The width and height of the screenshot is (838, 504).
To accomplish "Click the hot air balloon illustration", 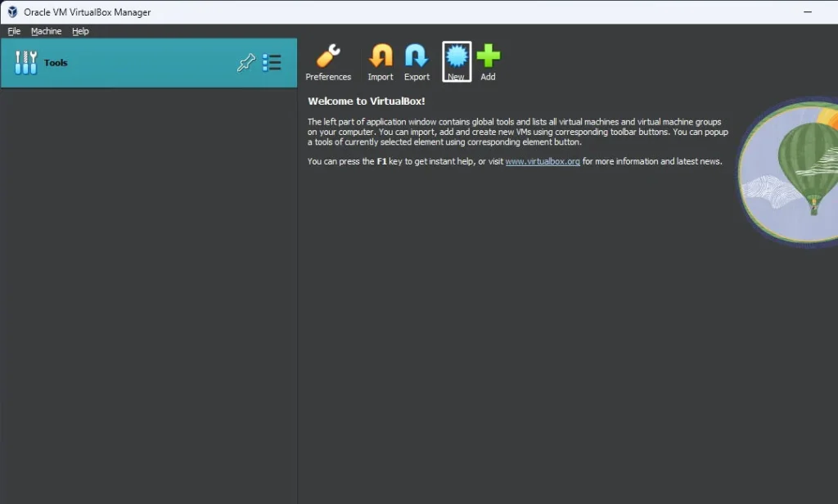I will 788,171.
